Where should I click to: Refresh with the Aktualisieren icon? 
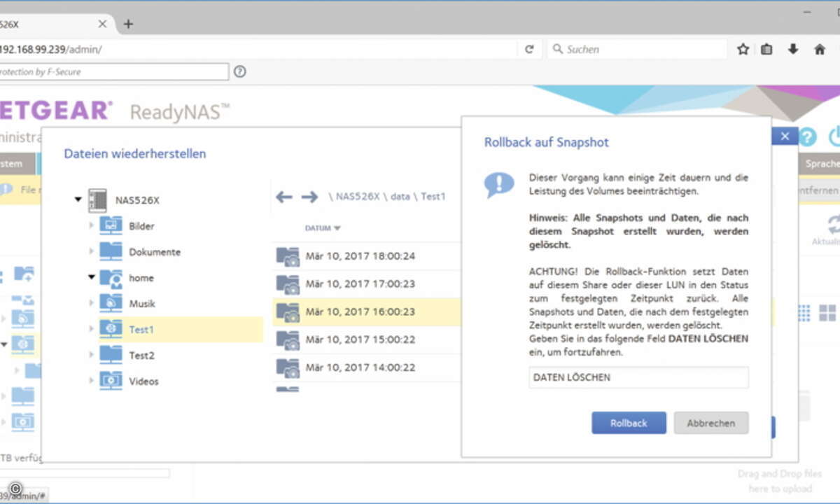point(832,225)
